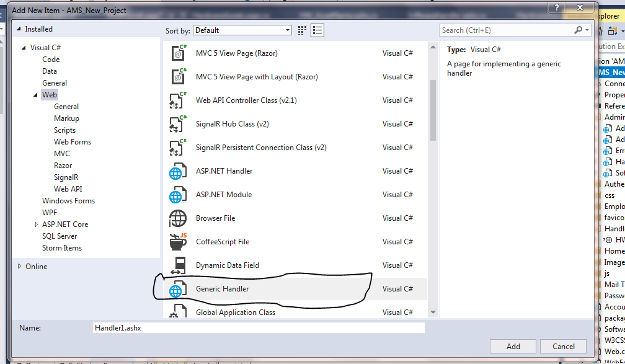Select General under Visual C#
The image size is (625, 364).
tap(55, 83)
